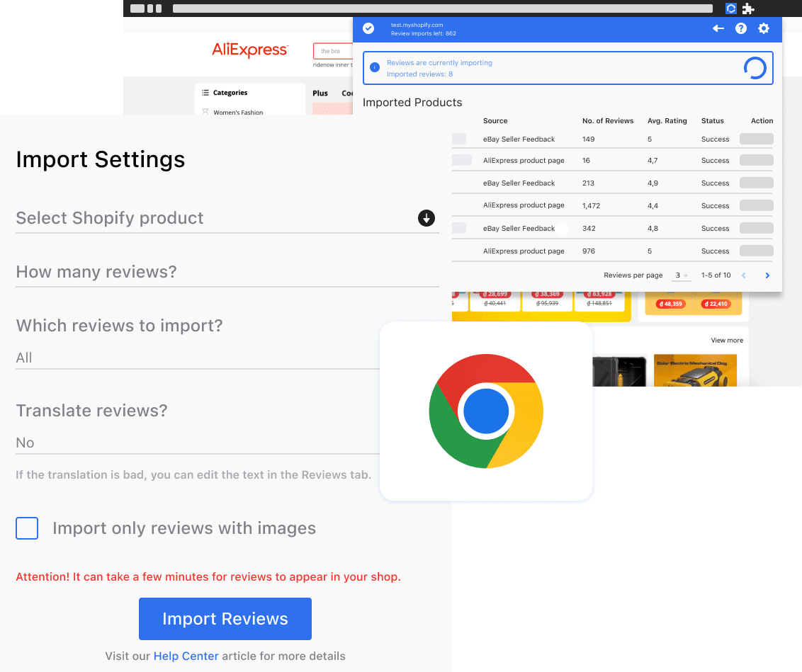
Task: Go to previous page of imported products
Action: click(x=744, y=275)
